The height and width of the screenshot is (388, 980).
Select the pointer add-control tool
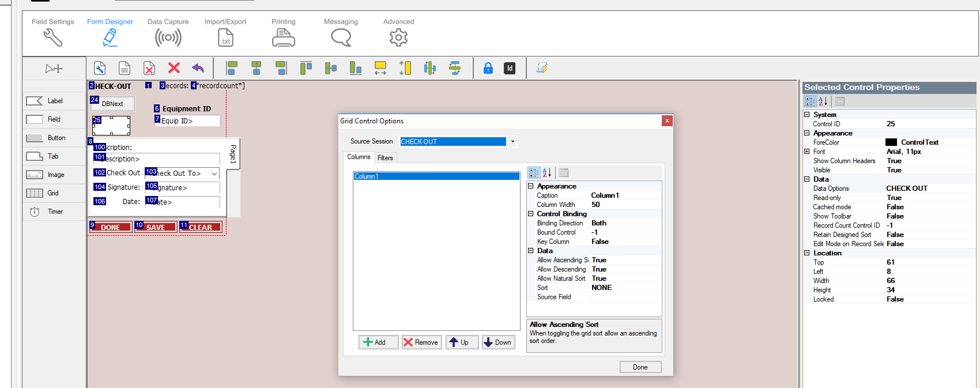tap(54, 69)
